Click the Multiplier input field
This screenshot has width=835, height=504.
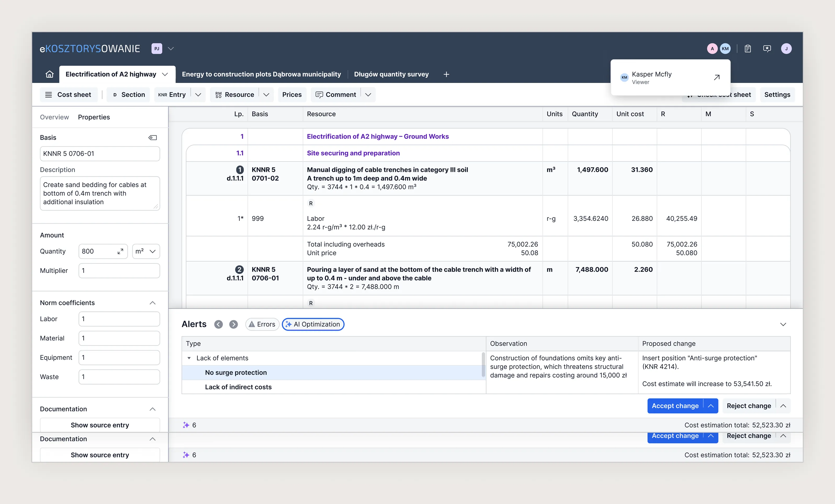tap(119, 271)
